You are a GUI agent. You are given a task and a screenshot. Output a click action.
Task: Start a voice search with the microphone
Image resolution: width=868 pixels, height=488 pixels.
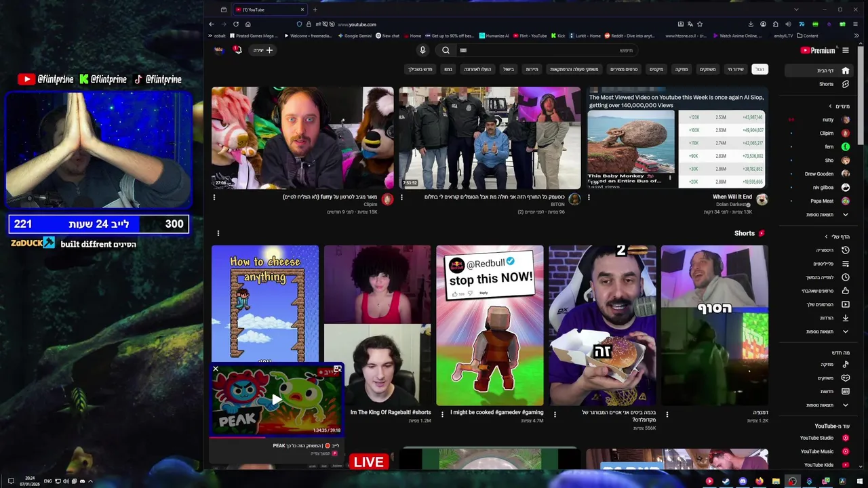(x=422, y=50)
